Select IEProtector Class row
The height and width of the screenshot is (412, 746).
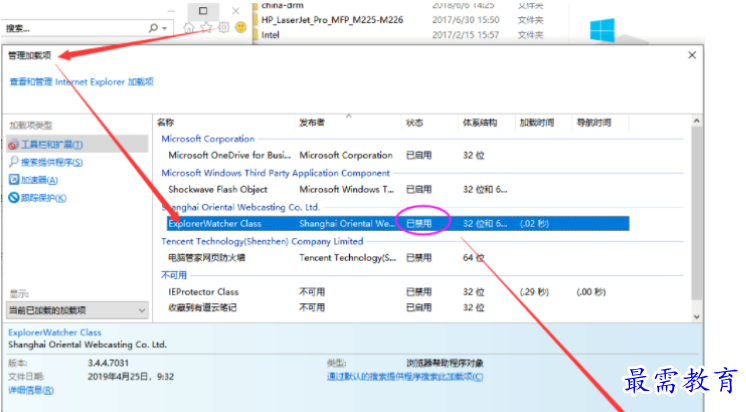tap(398, 292)
